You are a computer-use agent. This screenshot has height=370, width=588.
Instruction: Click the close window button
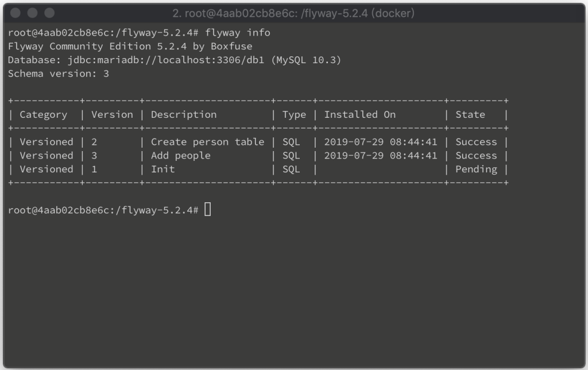16,13
